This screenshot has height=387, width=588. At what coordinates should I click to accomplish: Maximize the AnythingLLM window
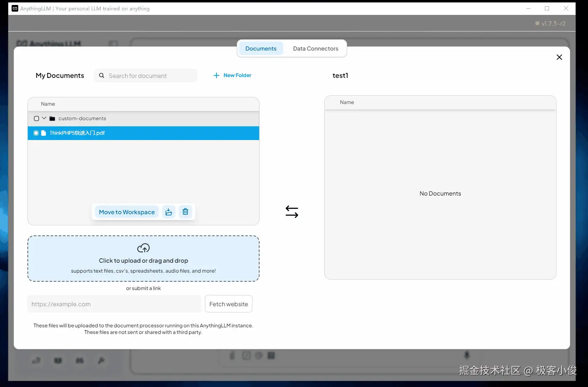547,8
